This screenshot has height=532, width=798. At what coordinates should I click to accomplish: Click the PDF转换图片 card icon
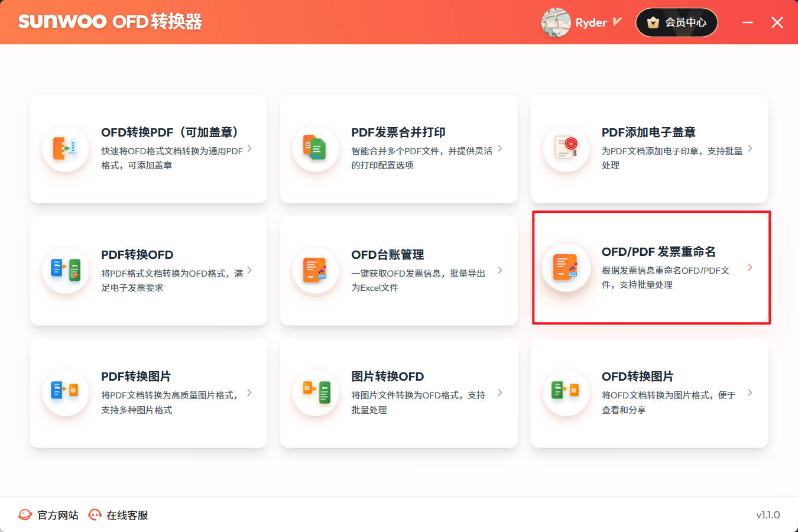(x=66, y=392)
